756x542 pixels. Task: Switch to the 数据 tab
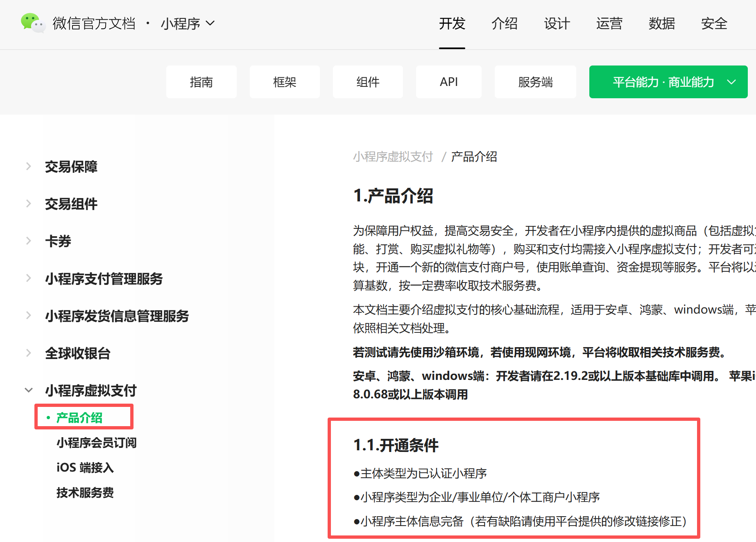point(662,23)
